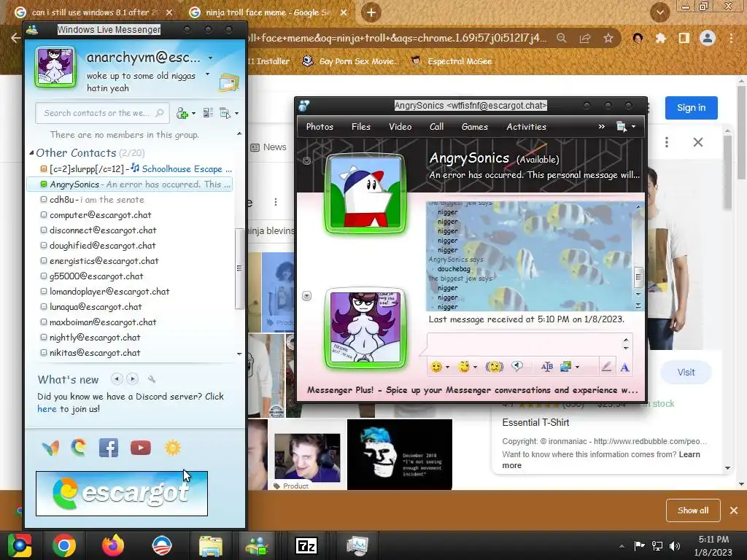
Task: Select the cdh8u contact row
Action: (x=129, y=200)
